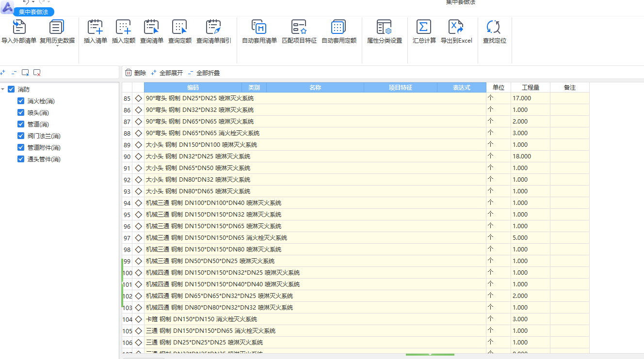Toggle 通头管件(消) checkbox
Viewport: 644px width, 359px height.
(x=21, y=159)
